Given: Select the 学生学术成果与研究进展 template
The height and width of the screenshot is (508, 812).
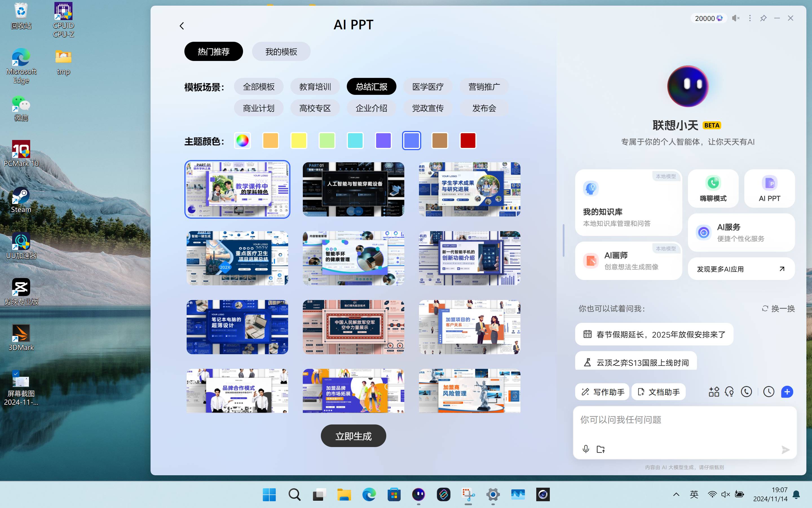Looking at the screenshot, I should click(x=469, y=189).
